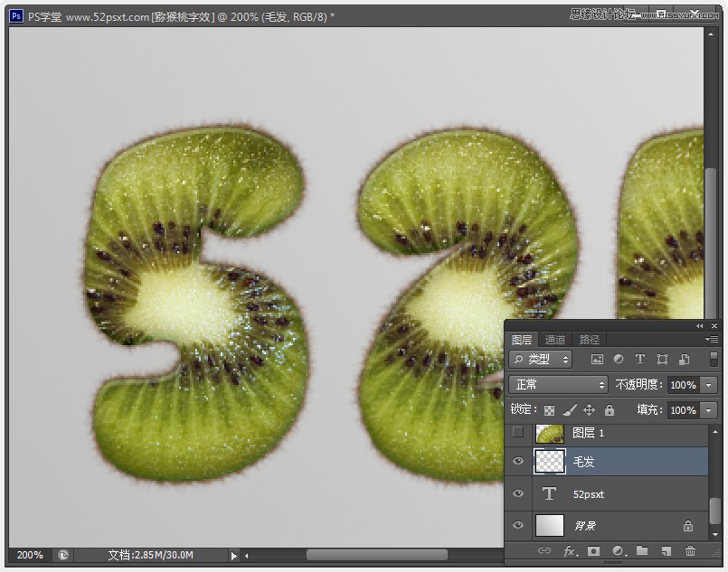The height and width of the screenshot is (572, 728).
Task: Click the zoom percentage field showing 200%
Action: pos(29,555)
